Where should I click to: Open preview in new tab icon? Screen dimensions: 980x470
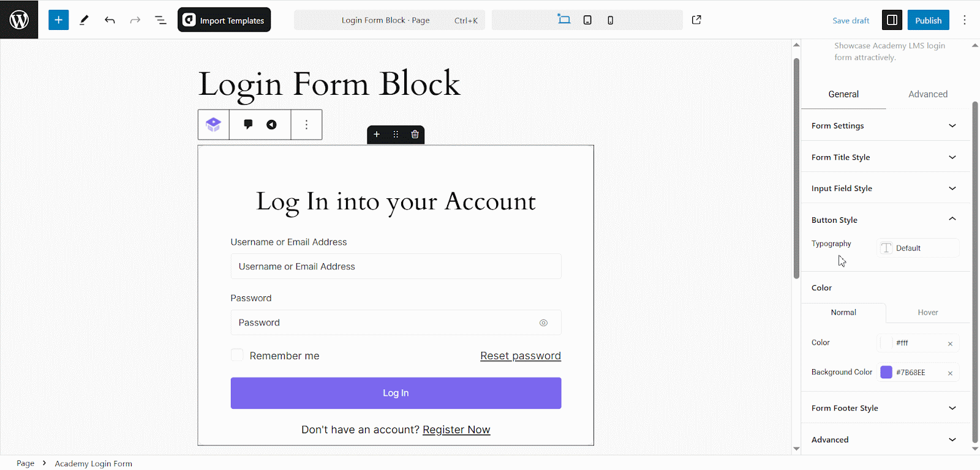pos(696,20)
